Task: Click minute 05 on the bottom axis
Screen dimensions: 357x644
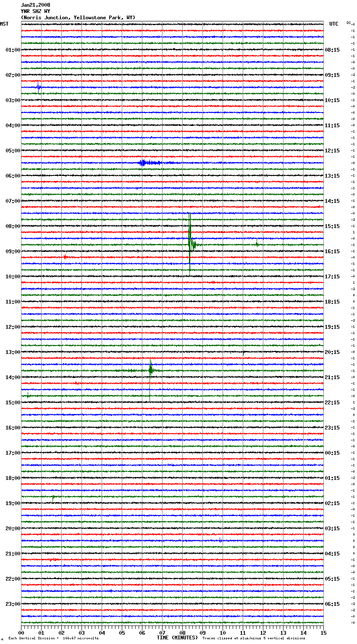Action: point(122,633)
